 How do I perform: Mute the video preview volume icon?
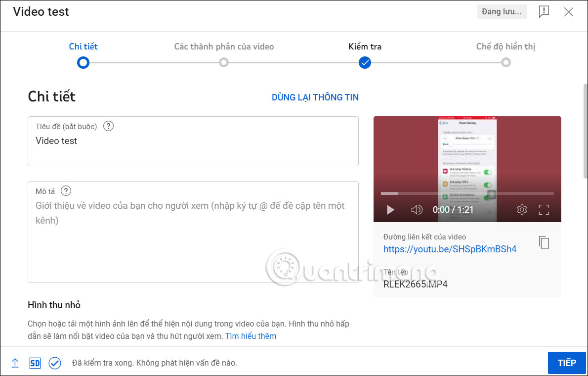click(x=417, y=210)
